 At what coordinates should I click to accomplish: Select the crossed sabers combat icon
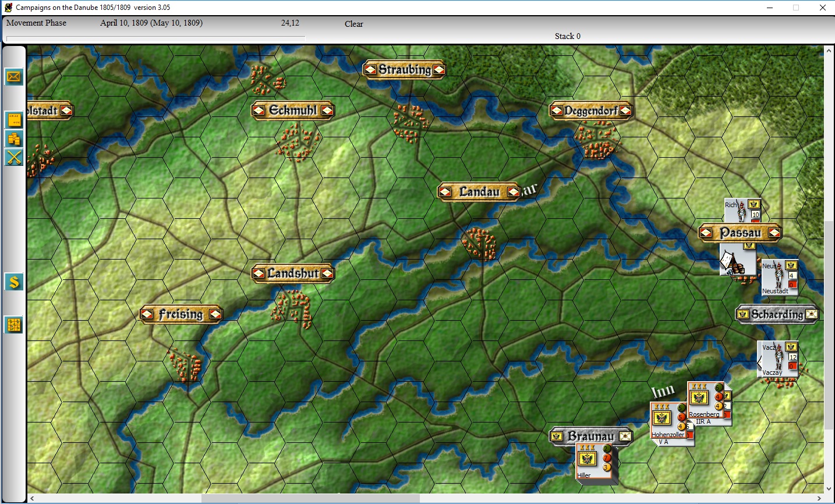pos(14,157)
